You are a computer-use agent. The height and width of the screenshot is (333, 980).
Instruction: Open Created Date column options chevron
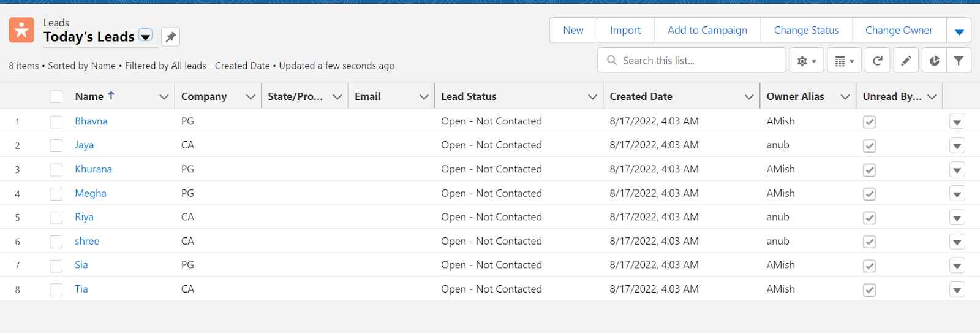click(x=748, y=97)
